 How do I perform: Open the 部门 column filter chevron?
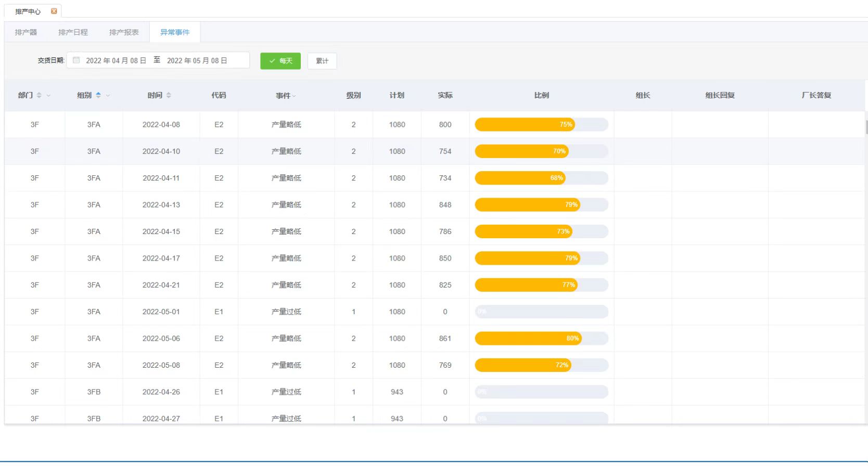tap(49, 96)
